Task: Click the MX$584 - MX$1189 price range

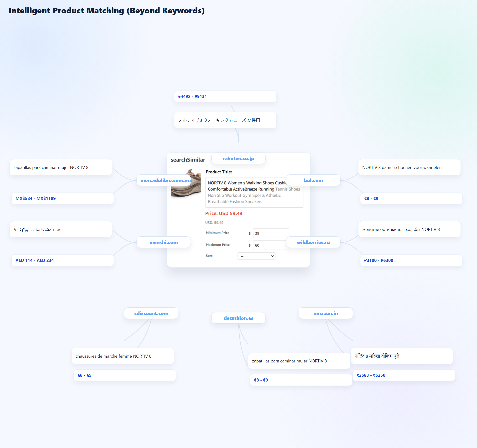Action: pyautogui.click(x=63, y=199)
